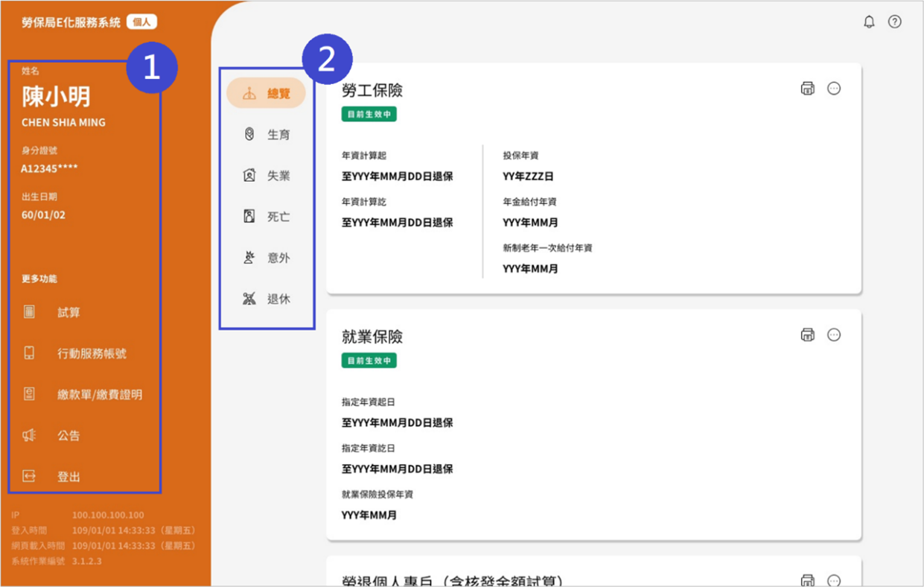Viewport: 924px width, 587px height.
Task: Click 目前生效中 badge under 就業保險
Action: coord(369,361)
